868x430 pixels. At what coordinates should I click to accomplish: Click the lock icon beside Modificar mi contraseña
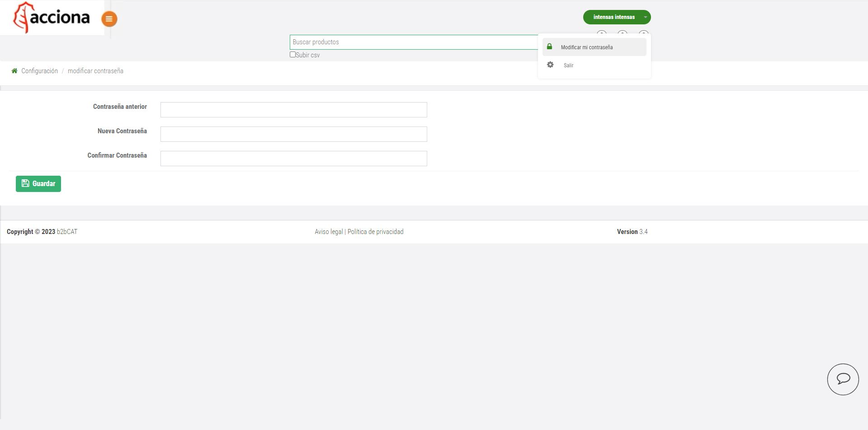pyautogui.click(x=550, y=47)
